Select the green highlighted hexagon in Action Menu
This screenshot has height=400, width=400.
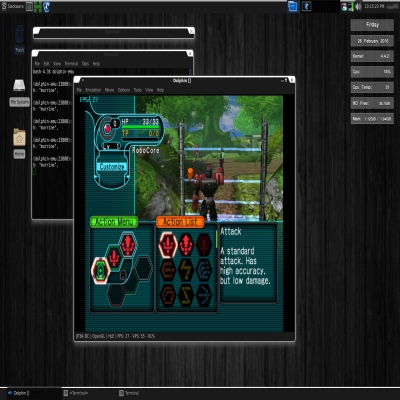click(101, 270)
